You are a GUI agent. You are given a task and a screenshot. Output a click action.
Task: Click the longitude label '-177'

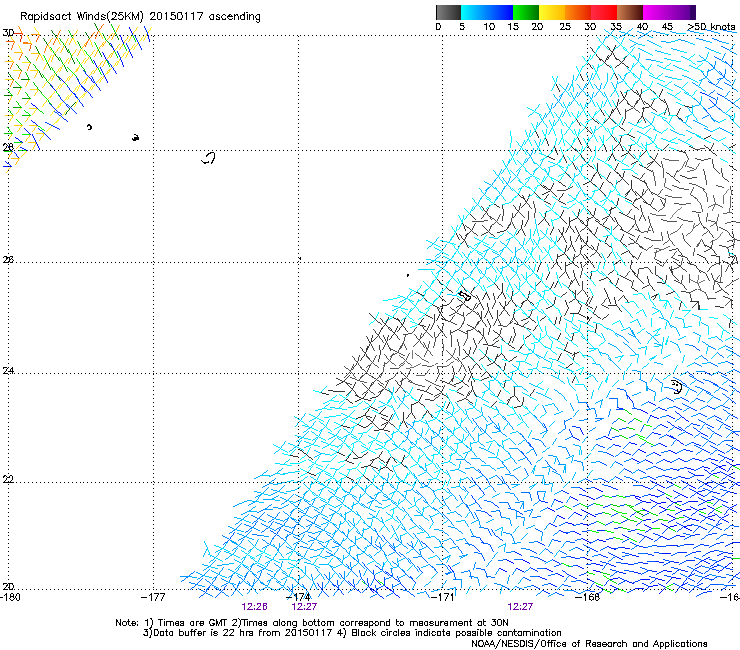coord(153,597)
